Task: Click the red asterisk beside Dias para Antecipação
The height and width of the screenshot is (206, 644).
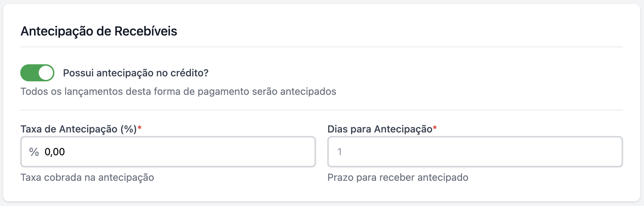Action: (435, 128)
